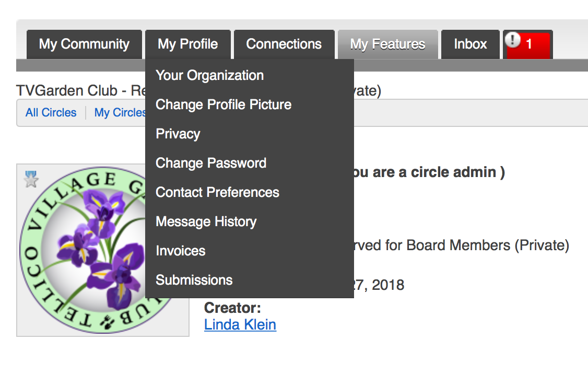The image size is (588, 375).
Task: Click the star favorite icon on circle image
Action: [31, 179]
